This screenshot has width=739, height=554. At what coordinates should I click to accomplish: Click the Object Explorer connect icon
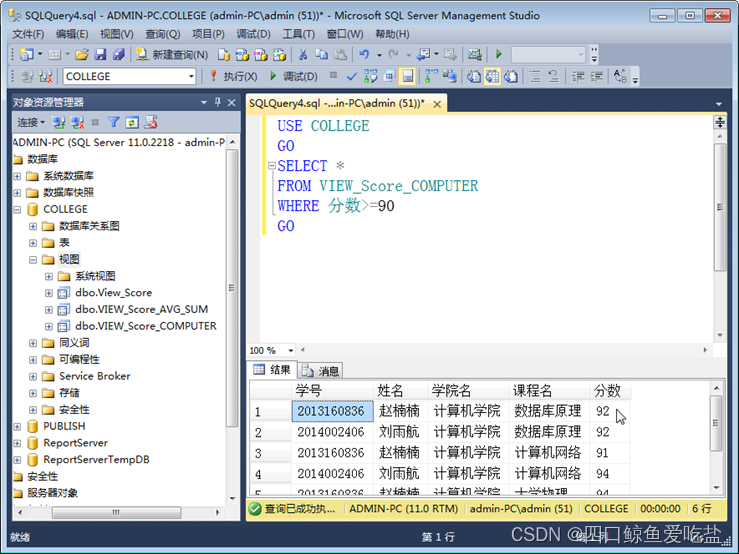point(59,123)
